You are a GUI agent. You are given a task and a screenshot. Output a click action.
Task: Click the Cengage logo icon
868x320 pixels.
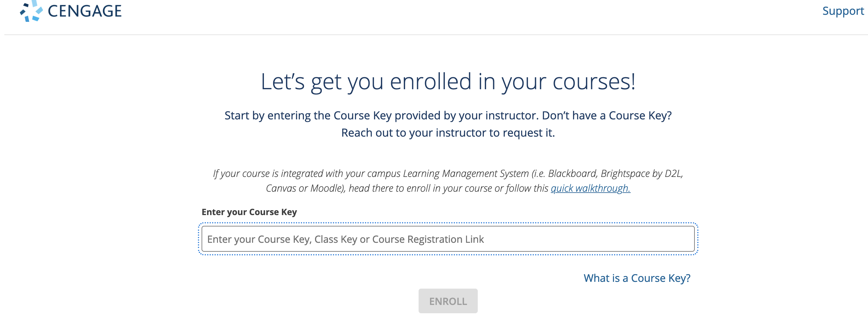tap(31, 11)
